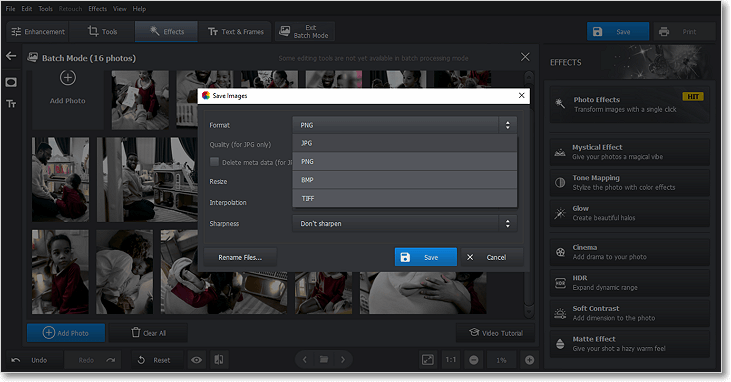Click the batch thumbnails vertical scrollbar
The width and height of the screenshot is (731, 382).
(x=529, y=194)
